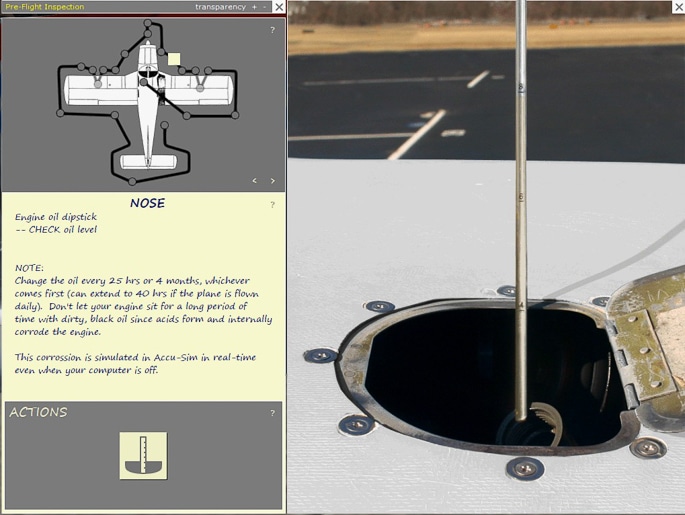This screenshot has height=515, width=685.
Task: Click the oil dipstick check action icon
Action: tap(143, 455)
